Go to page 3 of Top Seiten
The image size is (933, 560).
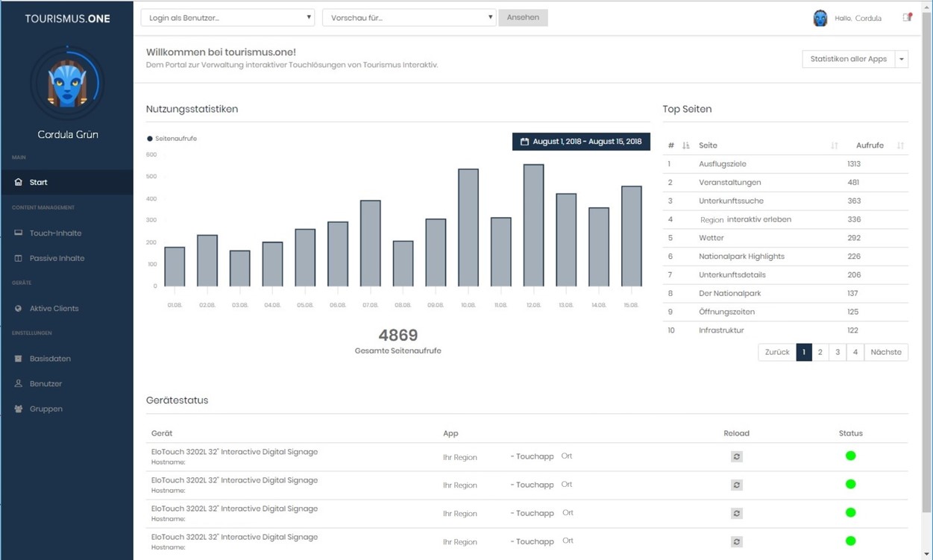click(838, 352)
